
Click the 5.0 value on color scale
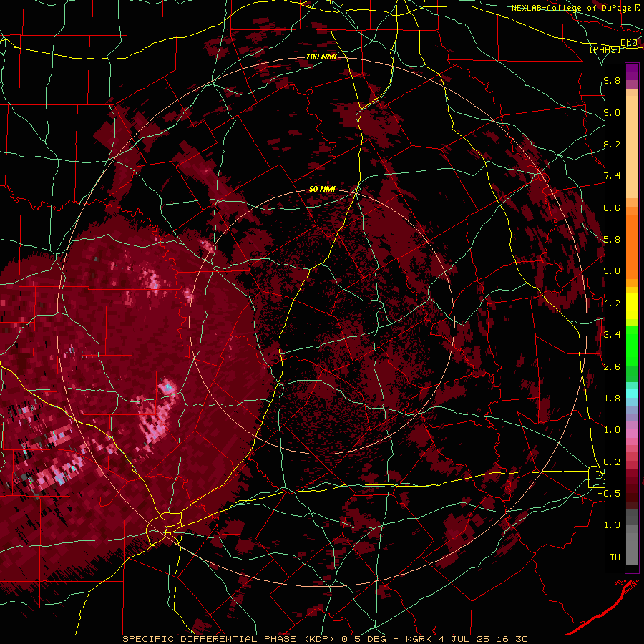pyautogui.click(x=612, y=271)
